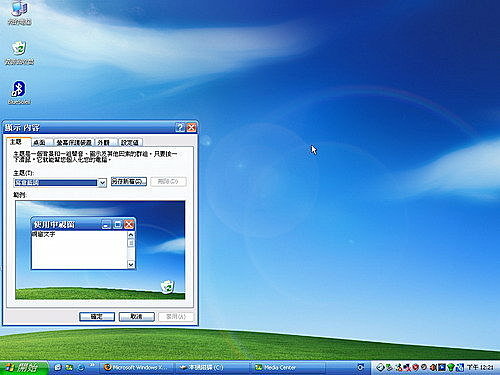Screen dimensions: 500x375
Task: Click the Show Desktop quick launch icon
Action: [x=58, y=368]
